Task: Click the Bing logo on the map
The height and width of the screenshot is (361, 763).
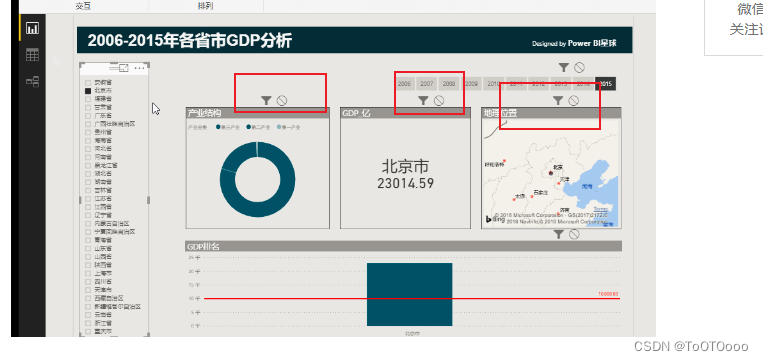Action: click(495, 219)
